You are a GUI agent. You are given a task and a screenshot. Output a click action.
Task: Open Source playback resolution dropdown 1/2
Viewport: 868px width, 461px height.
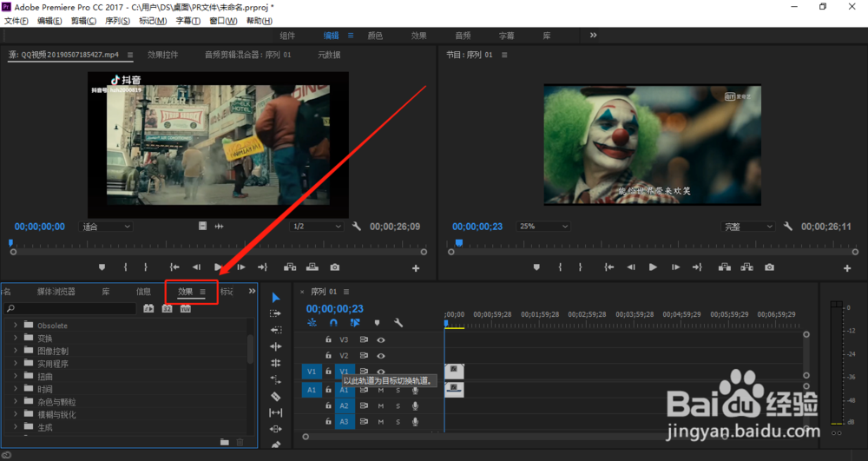(x=316, y=227)
